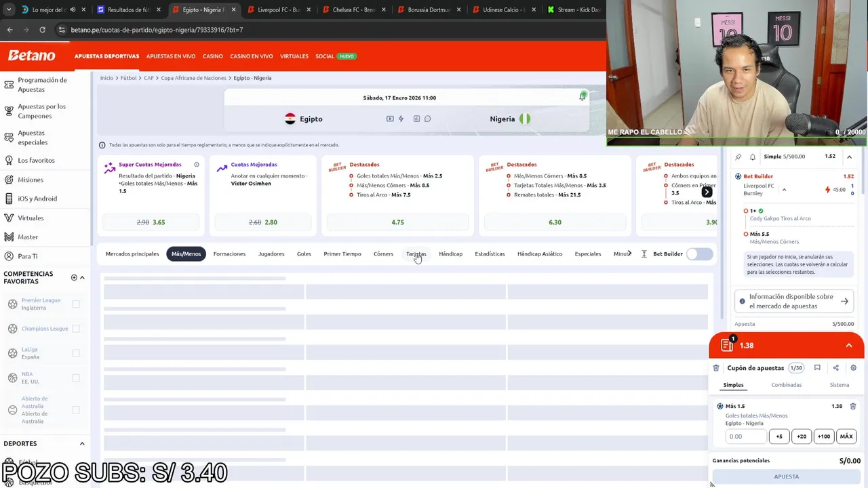This screenshot has height=488, width=868.
Task: Select the Córners market tab
Action: (383, 254)
